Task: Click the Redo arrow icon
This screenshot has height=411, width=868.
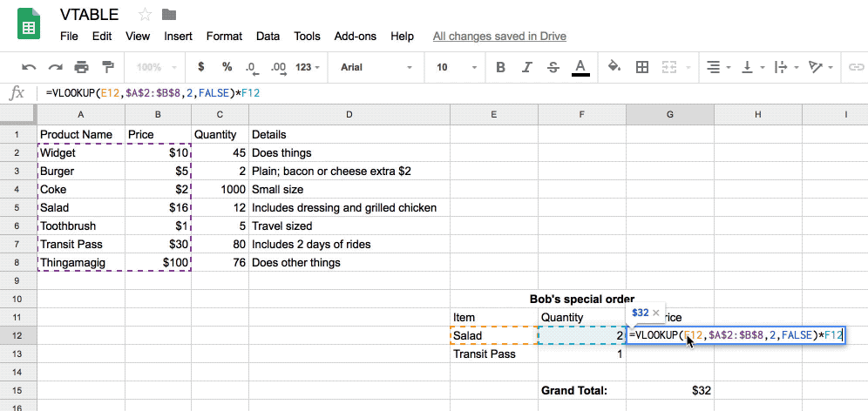Action: tap(56, 68)
